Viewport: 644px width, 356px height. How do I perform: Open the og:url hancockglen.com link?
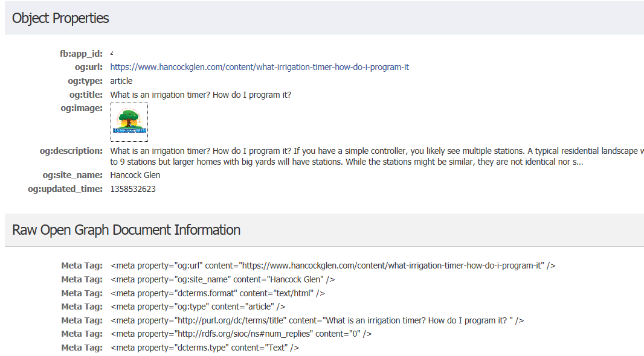click(260, 67)
